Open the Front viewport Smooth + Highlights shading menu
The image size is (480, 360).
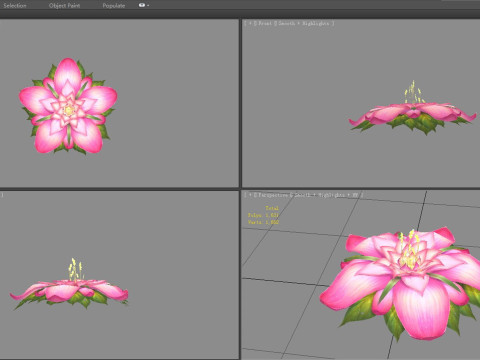pyautogui.click(x=304, y=23)
